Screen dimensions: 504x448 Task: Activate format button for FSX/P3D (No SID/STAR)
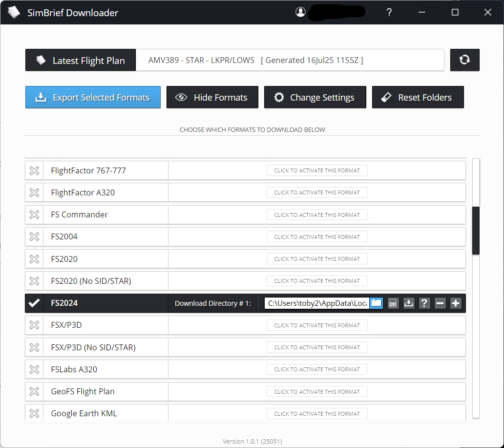click(x=317, y=347)
